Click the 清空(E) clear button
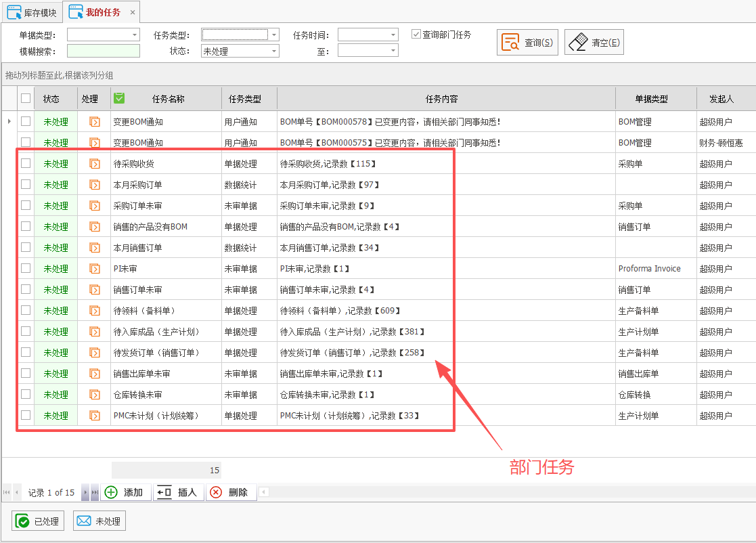Image resolution: width=756 pixels, height=543 pixels. point(594,41)
